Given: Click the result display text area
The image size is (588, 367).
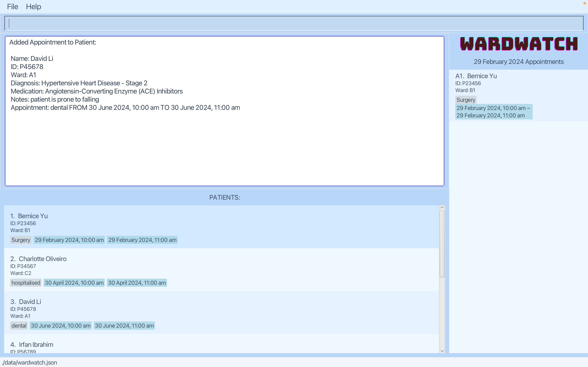Looking at the screenshot, I should (224, 146).
